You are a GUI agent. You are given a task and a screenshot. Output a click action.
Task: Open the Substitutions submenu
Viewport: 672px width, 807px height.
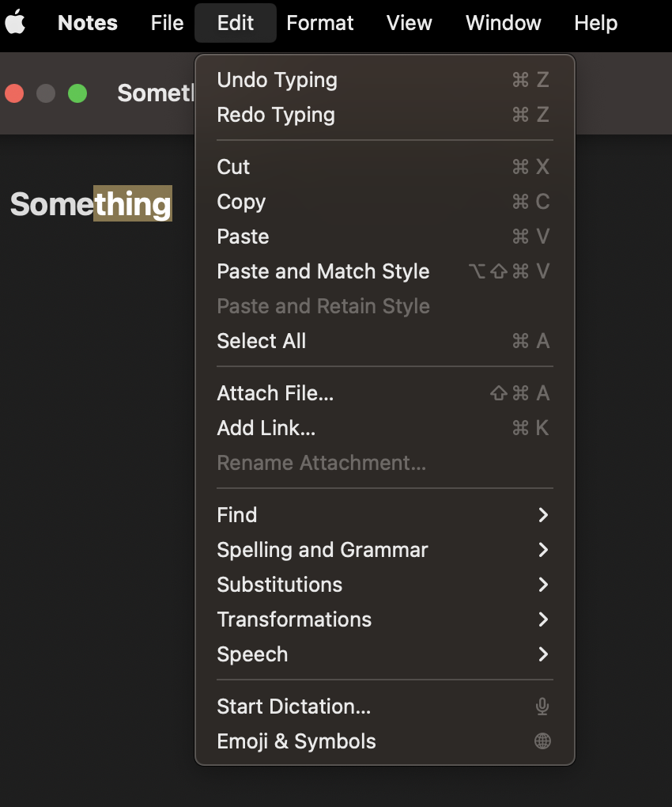(280, 585)
